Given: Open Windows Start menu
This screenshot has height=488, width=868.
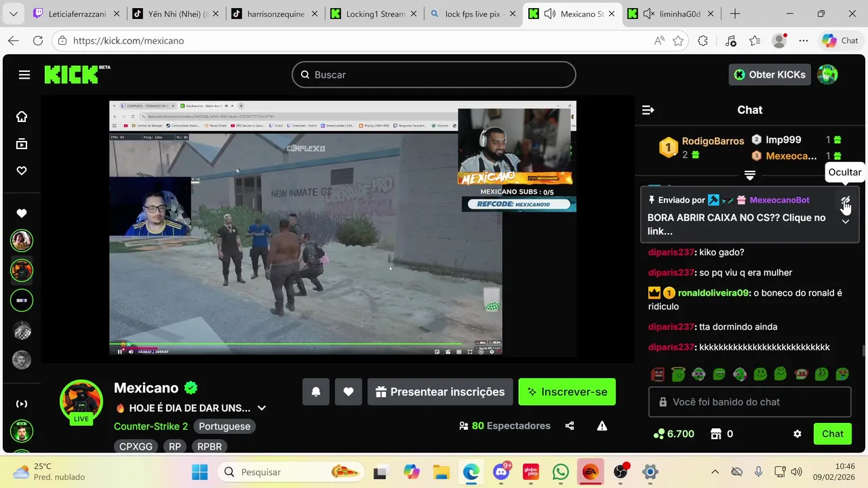Looking at the screenshot, I should pos(200,472).
